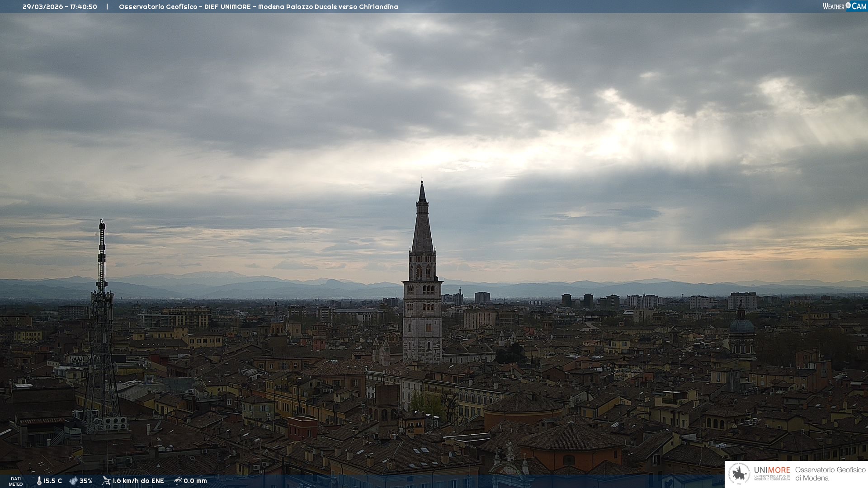Click the umbrella rainfall icon
This screenshot has height=488, width=868.
pyautogui.click(x=178, y=481)
